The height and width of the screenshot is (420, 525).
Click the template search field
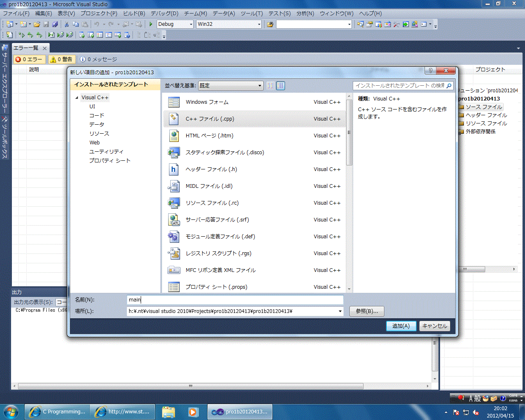pos(403,86)
